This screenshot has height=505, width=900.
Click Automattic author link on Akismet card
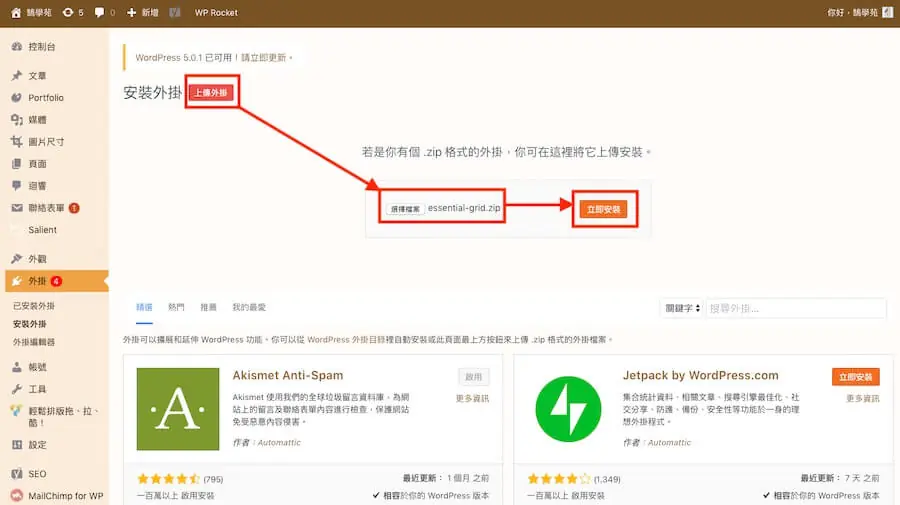280,442
